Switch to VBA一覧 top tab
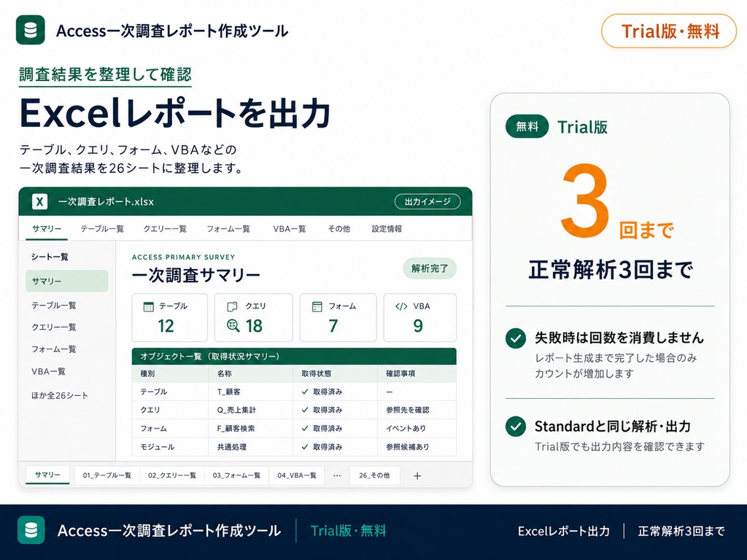The height and width of the screenshot is (560, 747). click(290, 229)
